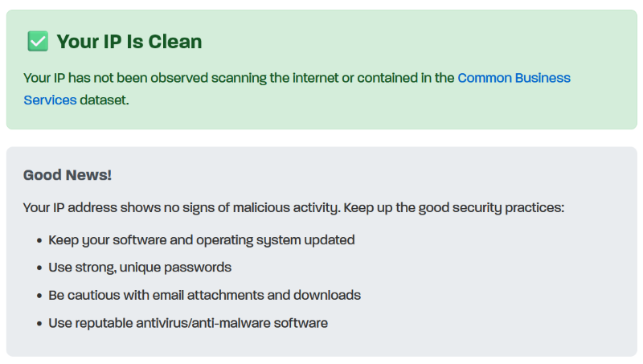
Task: Open the Common Business Services link
Action: click(x=514, y=78)
